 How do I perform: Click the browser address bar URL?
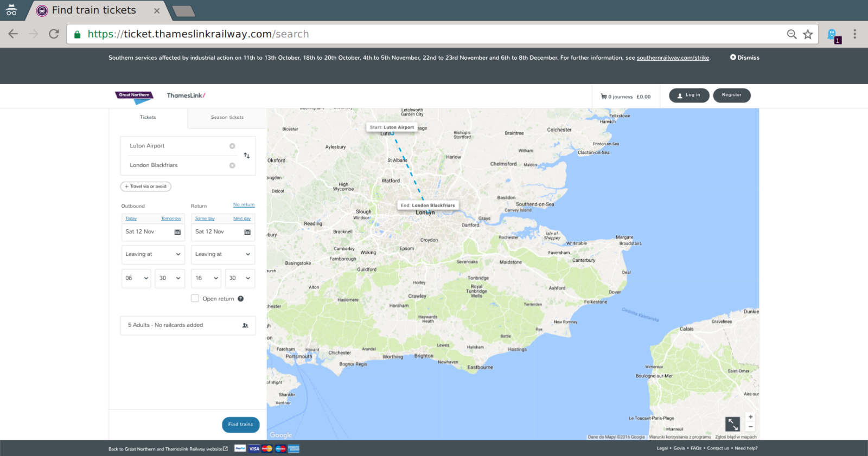tap(198, 34)
